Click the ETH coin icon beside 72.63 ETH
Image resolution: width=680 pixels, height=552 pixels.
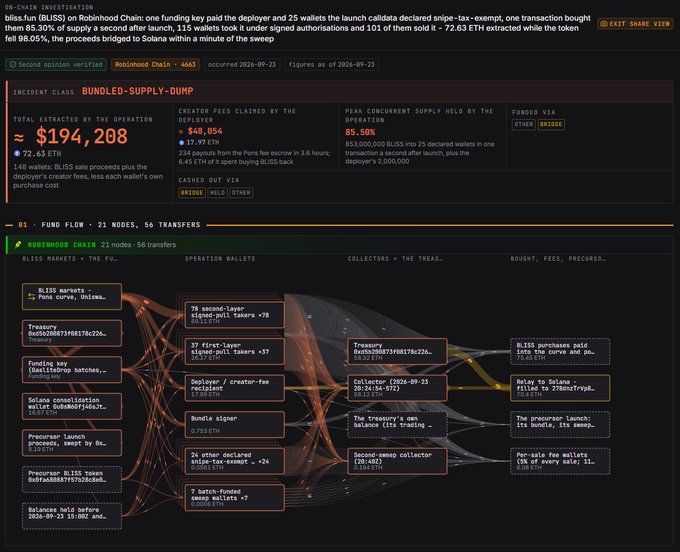click(x=17, y=153)
